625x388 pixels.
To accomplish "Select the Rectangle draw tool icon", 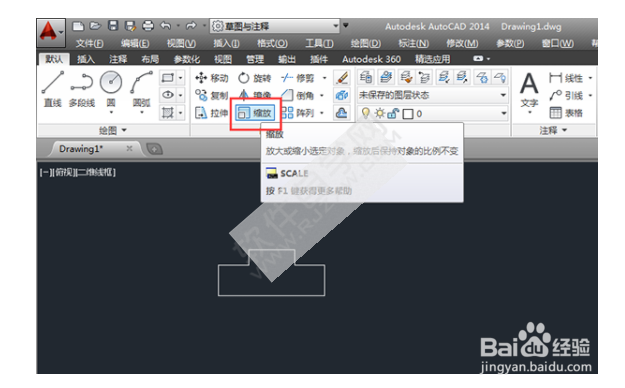I will (x=167, y=78).
